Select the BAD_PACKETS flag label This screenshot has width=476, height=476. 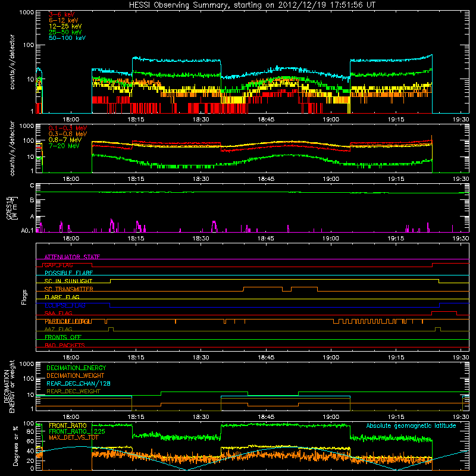[65, 345]
